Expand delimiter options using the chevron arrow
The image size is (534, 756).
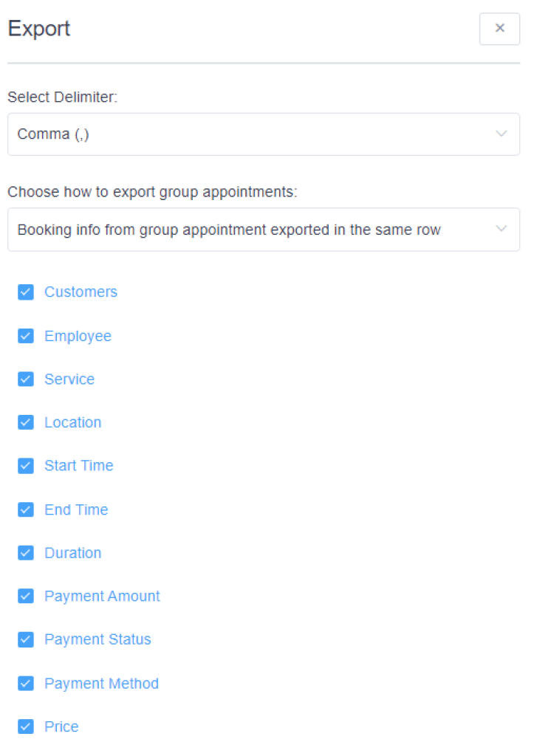tap(502, 134)
